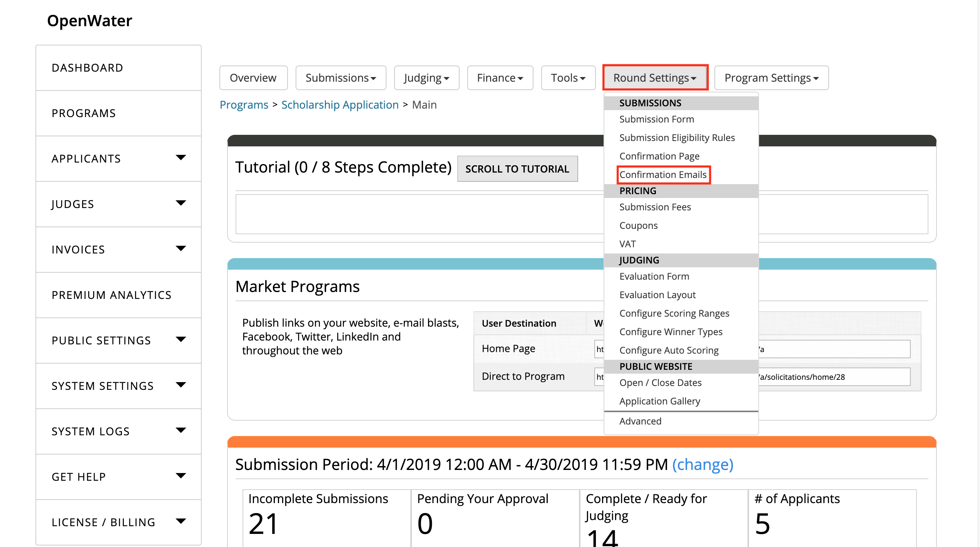This screenshot has width=980, height=547.
Task: Follow the Programs breadcrumb link
Action: pos(244,105)
